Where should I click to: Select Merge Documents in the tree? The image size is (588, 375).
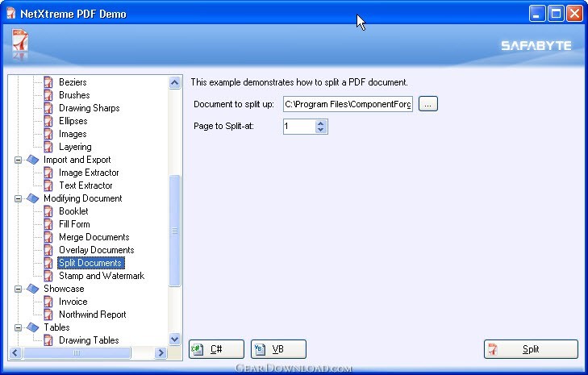[94, 237]
